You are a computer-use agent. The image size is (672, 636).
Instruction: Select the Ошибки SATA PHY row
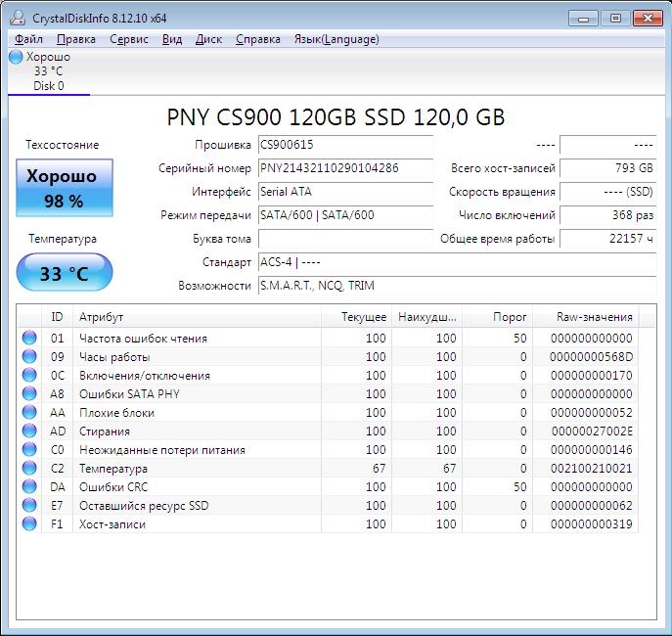tap(328, 393)
